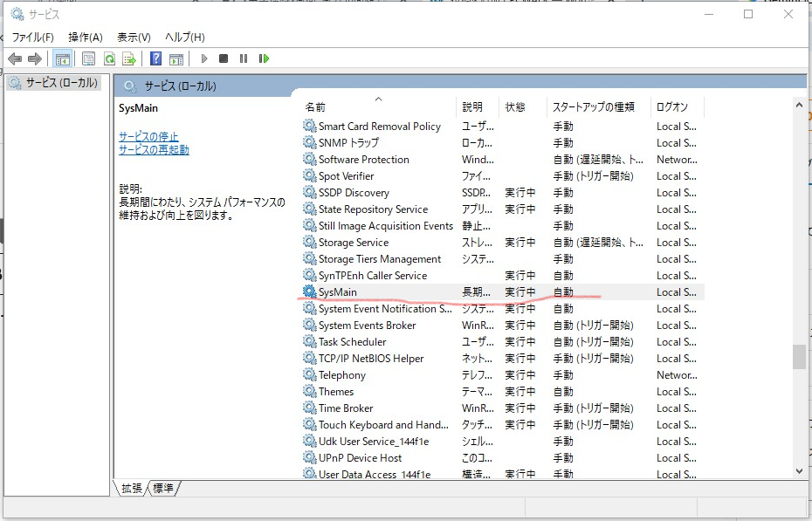Image resolution: width=812 pixels, height=521 pixels.
Task: Sort by the 説明 column header
Action: point(478,107)
